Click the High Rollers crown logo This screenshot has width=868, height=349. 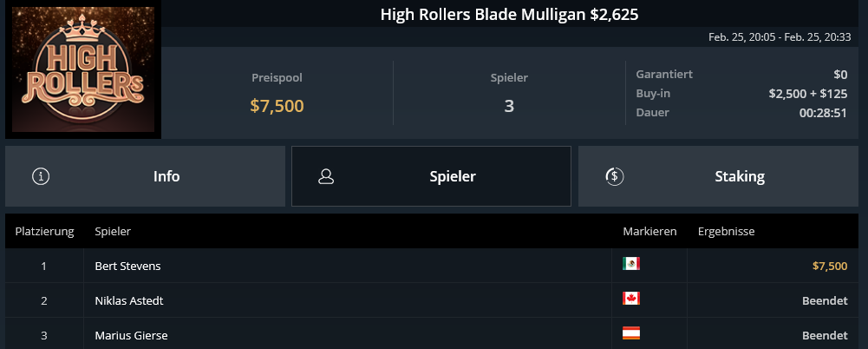coord(83,69)
